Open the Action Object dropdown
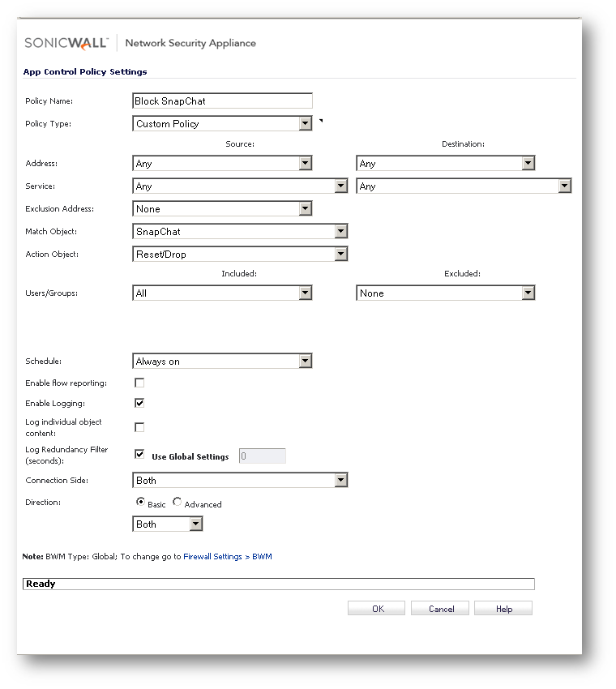616x689 pixels. [x=240, y=254]
